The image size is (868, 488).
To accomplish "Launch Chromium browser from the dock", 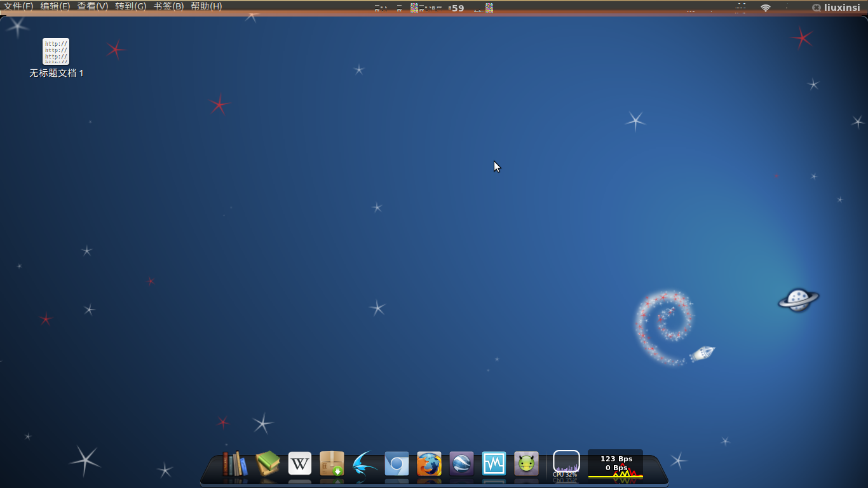I will pos(397,464).
